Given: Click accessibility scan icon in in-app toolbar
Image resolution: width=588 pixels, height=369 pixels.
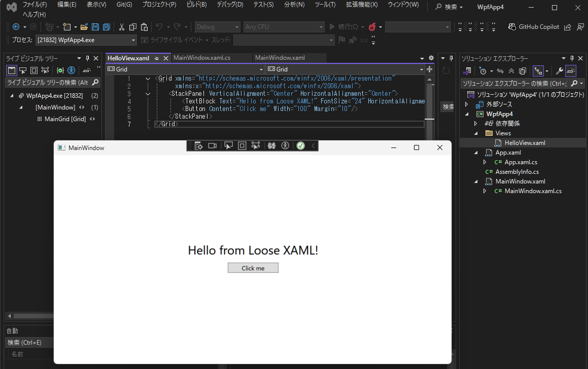Looking at the screenshot, I should 285,146.
